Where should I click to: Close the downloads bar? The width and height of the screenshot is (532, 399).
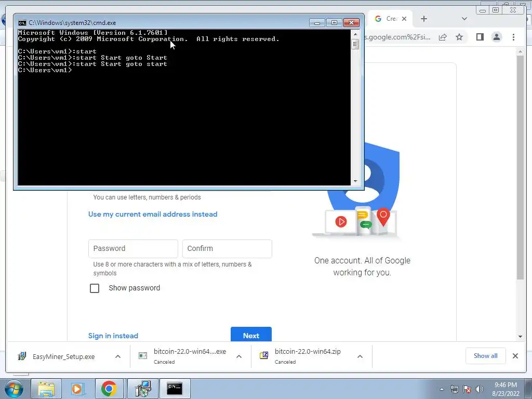[515, 356]
